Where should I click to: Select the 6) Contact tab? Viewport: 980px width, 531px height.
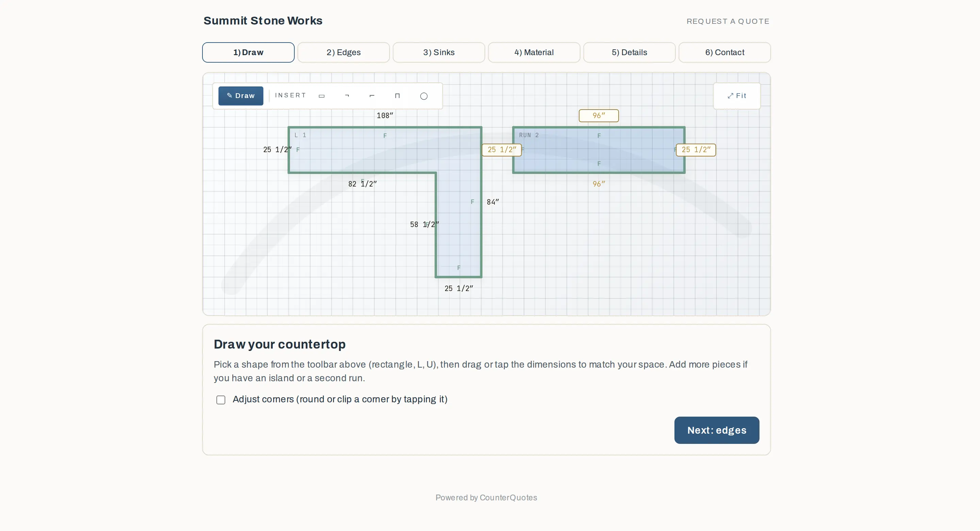(724, 52)
